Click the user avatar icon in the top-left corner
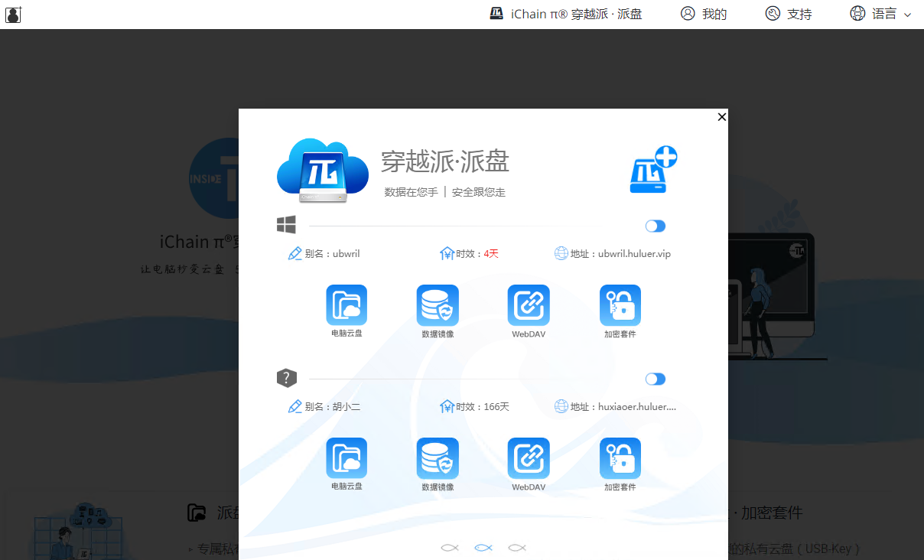The height and width of the screenshot is (560, 924). click(x=13, y=14)
